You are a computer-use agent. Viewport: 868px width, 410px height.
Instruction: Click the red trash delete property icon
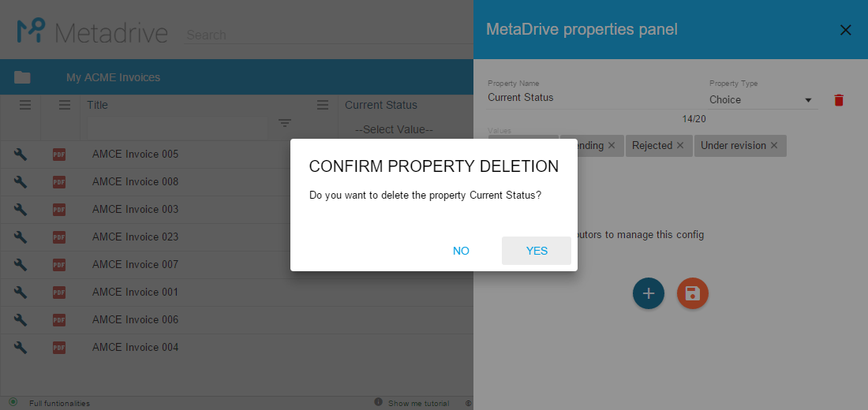pos(839,100)
